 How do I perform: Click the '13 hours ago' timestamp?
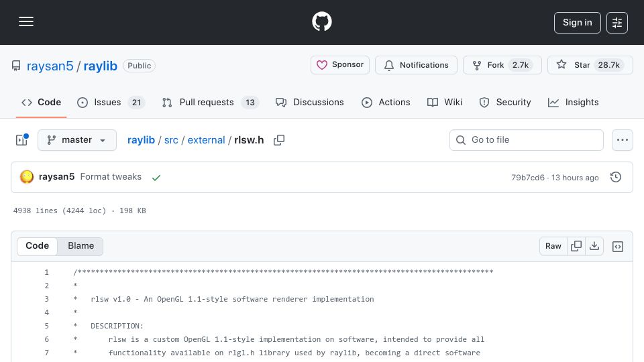tap(575, 177)
